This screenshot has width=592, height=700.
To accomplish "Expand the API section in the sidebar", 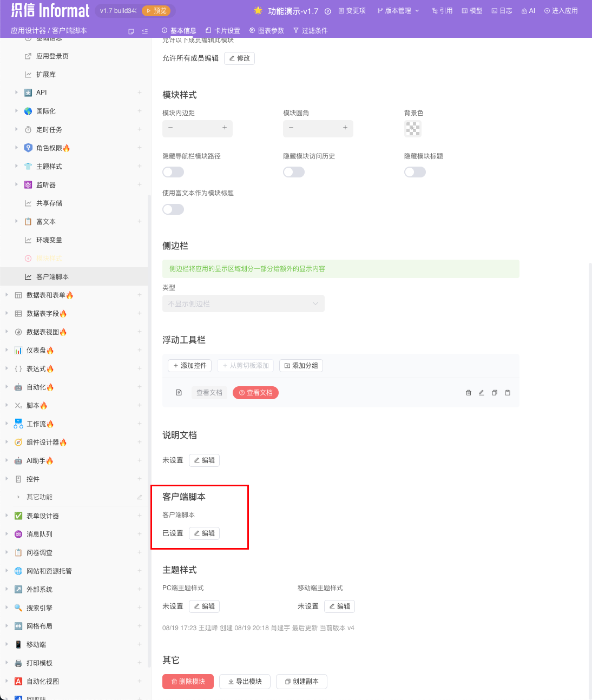I will pos(16,92).
